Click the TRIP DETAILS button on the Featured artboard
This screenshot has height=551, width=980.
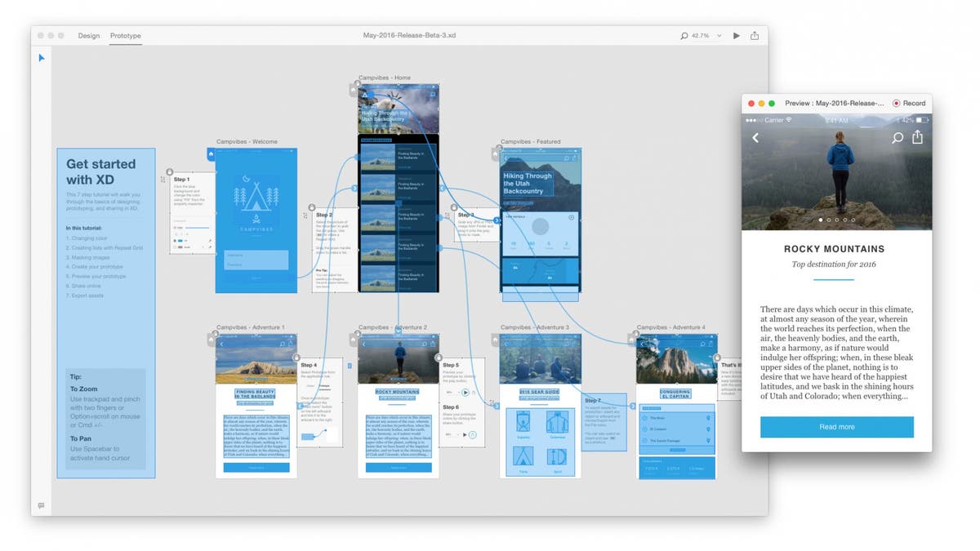[516, 216]
